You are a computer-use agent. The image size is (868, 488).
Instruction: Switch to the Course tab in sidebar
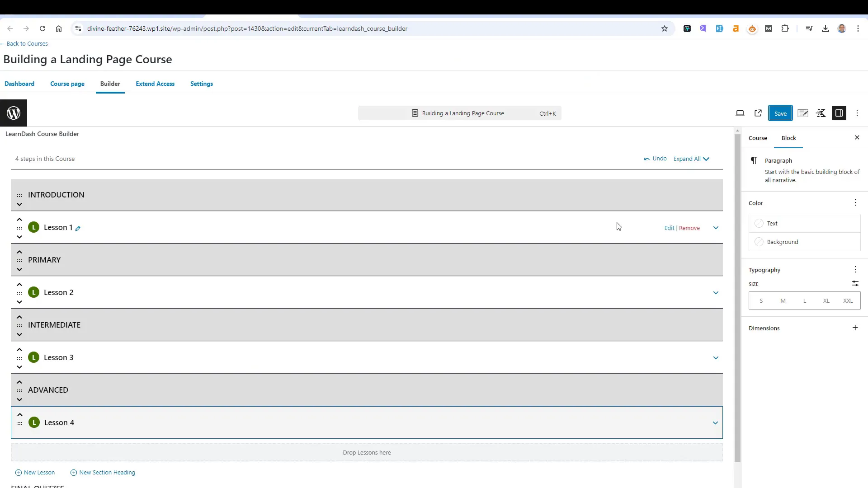(758, 138)
